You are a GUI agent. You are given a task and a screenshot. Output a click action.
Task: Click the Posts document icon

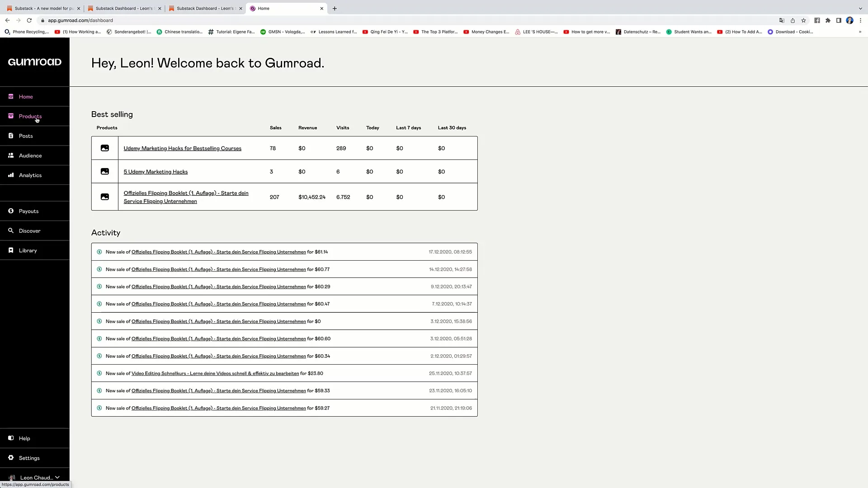11,136
